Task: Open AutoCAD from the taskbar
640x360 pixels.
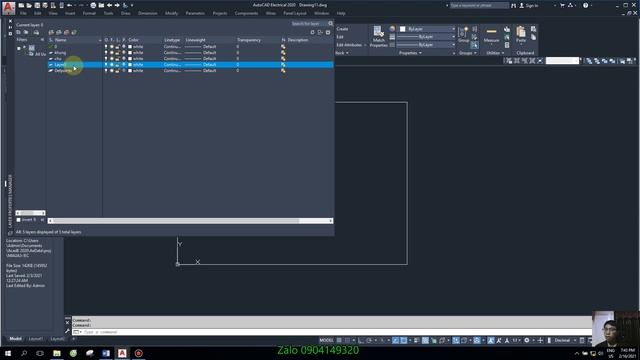Action: point(122,353)
